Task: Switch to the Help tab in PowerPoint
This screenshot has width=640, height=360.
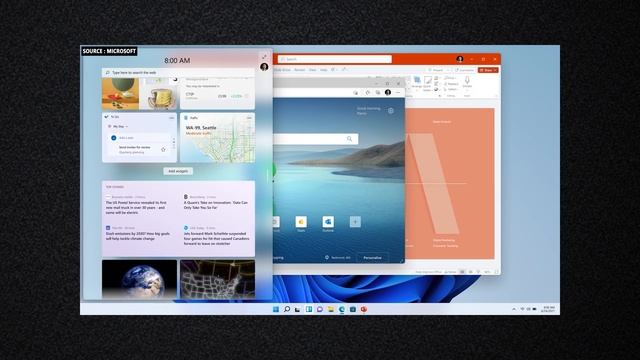Action: pos(324,70)
